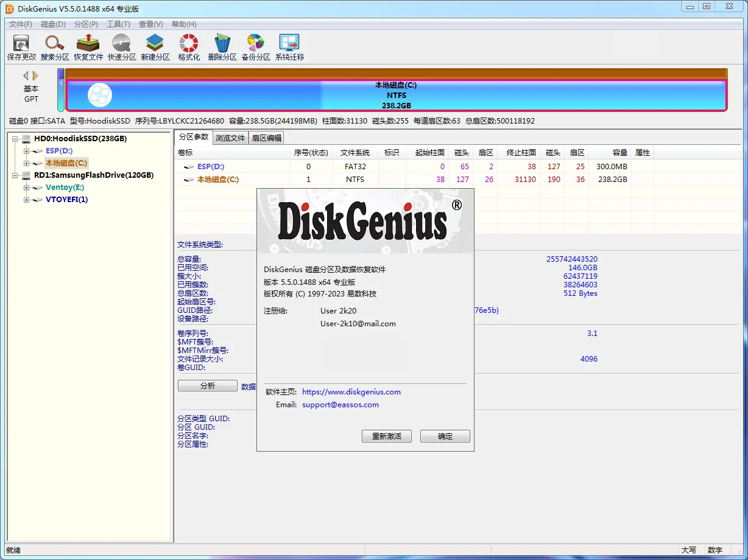This screenshot has width=748, height=560.
Task: Click the 确定 button to close dialog
Action: [445, 436]
